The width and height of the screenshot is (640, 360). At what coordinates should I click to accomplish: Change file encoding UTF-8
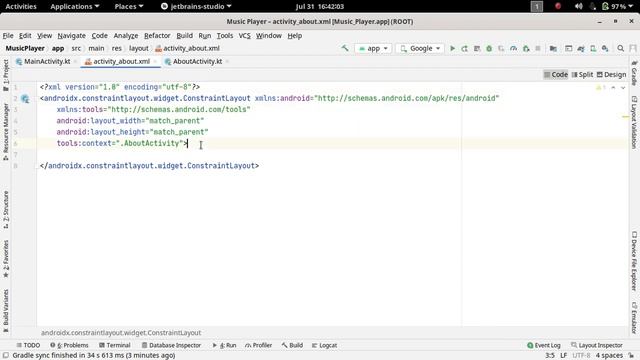coord(581,356)
